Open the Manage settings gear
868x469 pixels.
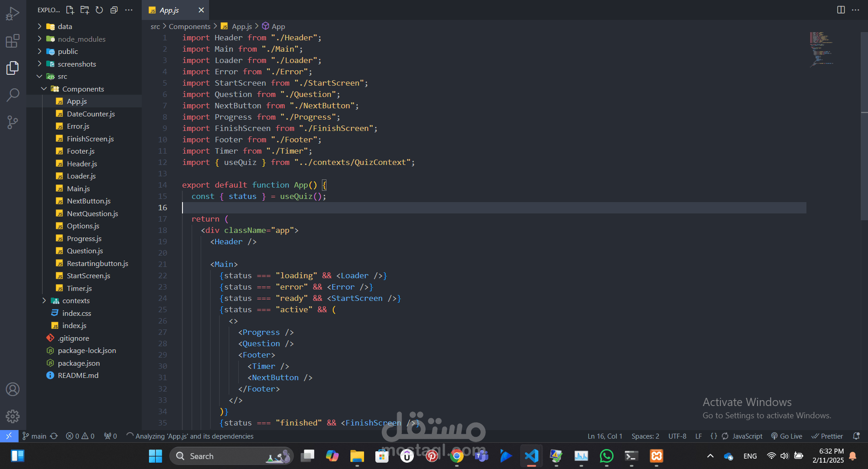click(x=13, y=416)
